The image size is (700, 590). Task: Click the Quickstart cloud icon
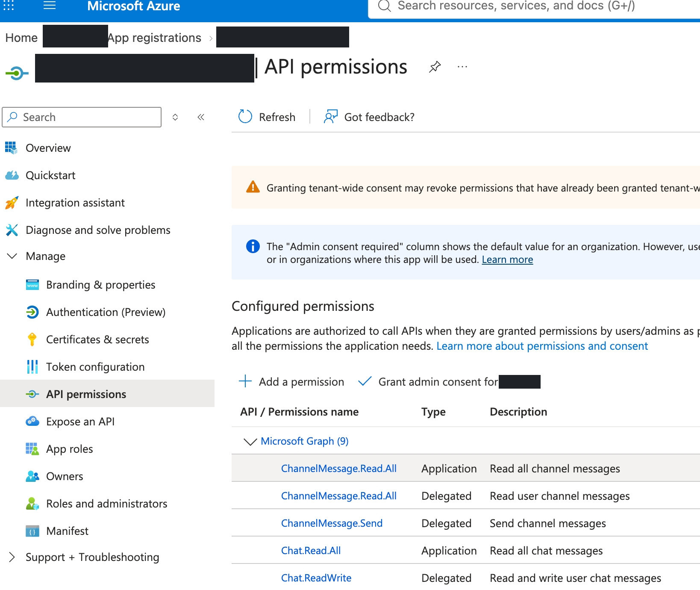pos(12,175)
